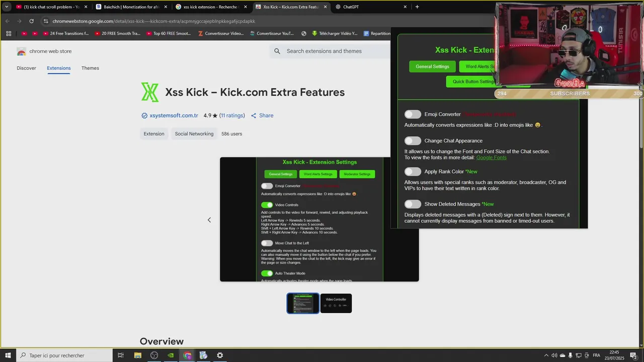
Task: Open the notification center icon
Action: click(x=633, y=355)
